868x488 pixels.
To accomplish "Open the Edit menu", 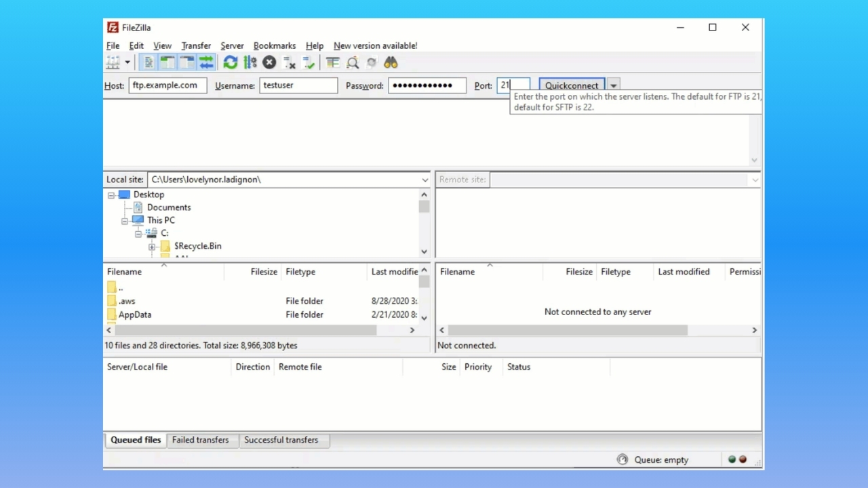I will (136, 45).
